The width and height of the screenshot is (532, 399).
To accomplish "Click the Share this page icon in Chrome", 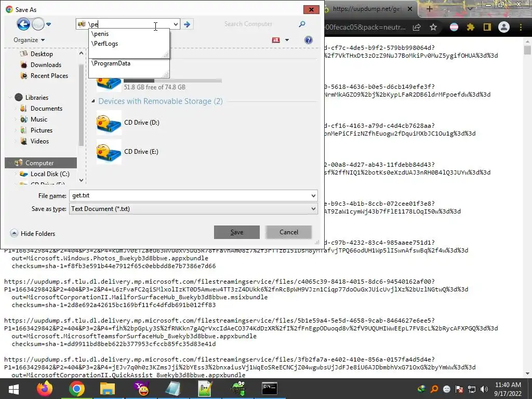I will click(x=417, y=27).
